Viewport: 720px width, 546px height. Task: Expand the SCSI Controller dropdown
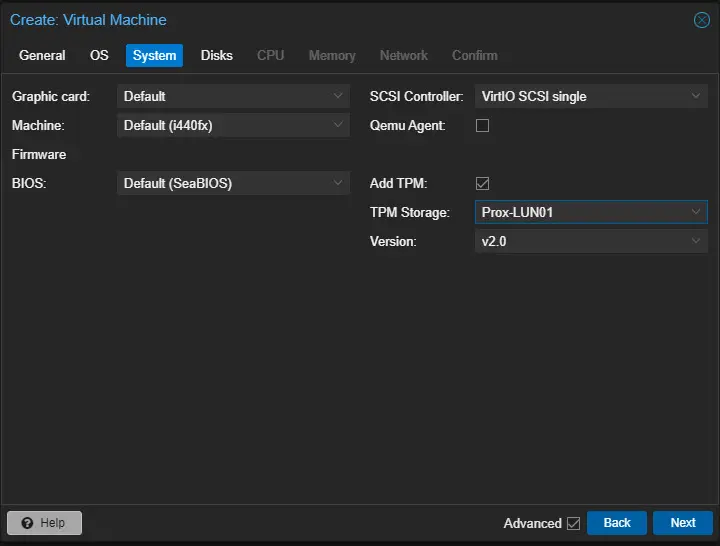696,97
